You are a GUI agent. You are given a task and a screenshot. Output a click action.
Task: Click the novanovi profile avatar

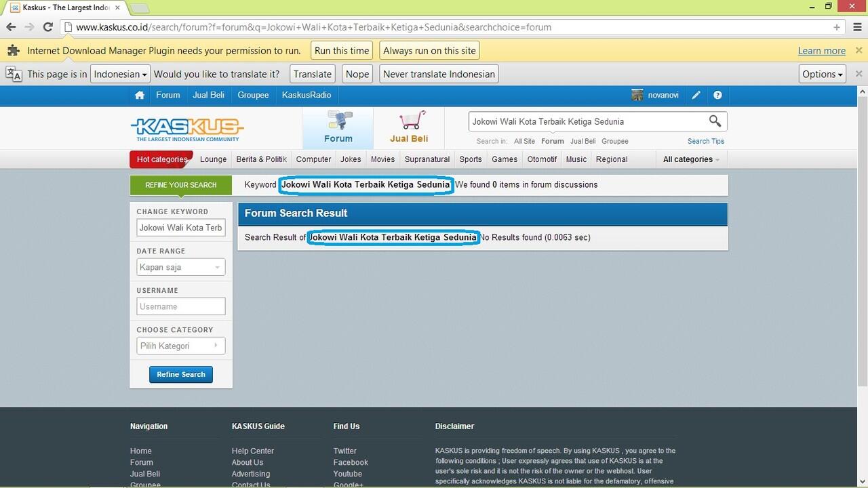point(637,95)
